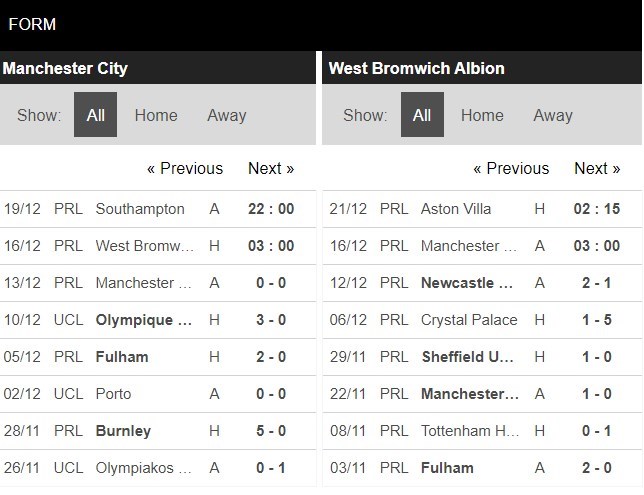This screenshot has height=495, width=644.
Task: Open the Southampton match on 19/12
Action: coord(140,209)
